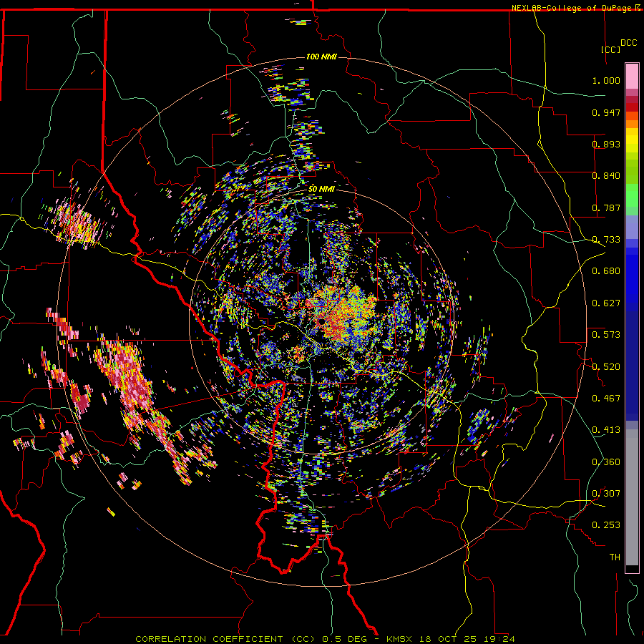Click the 0.573 scale value
This screenshot has width=644, height=644.
[606, 335]
